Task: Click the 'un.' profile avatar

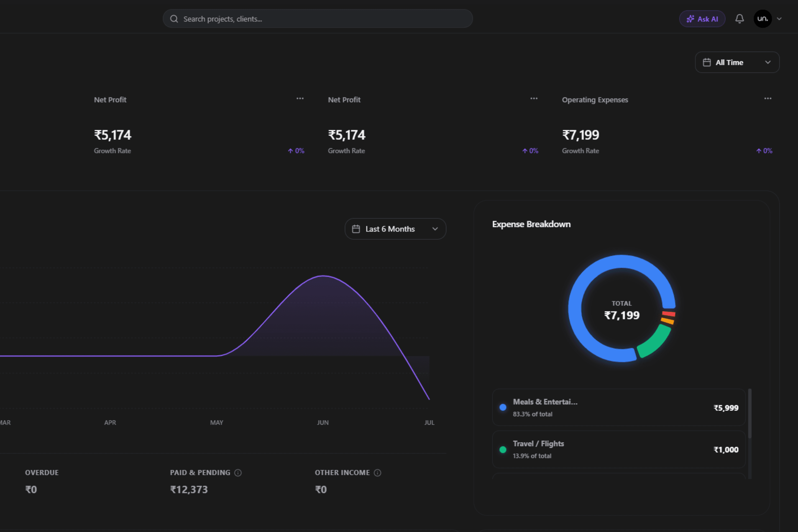Action: tap(763, 19)
